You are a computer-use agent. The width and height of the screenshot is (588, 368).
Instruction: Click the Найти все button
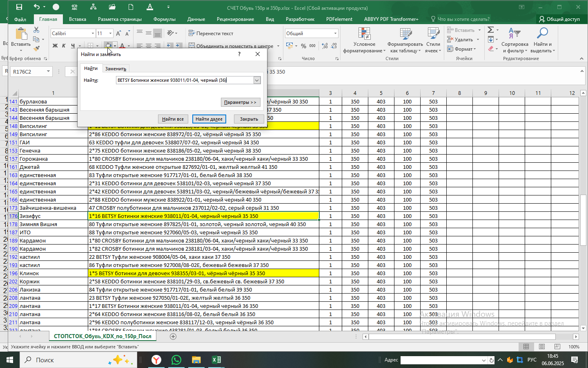pyautogui.click(x=173, y=119)
